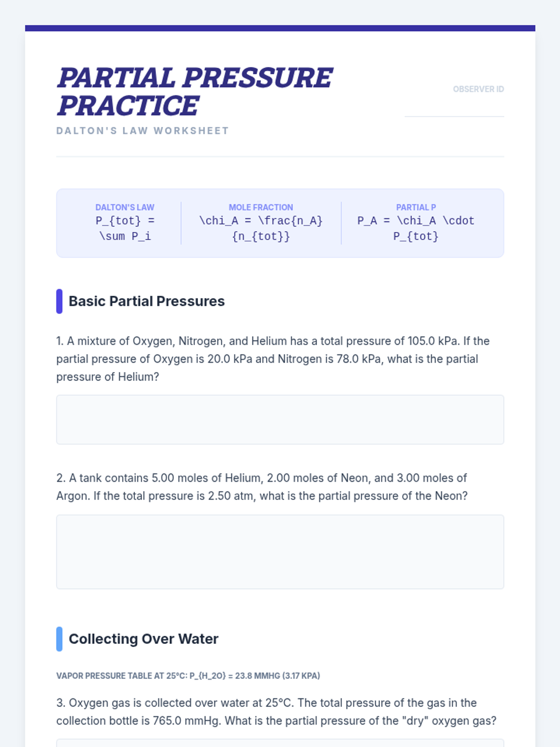Click the Basic Partial Pressures heading
This screenshot has height=747, width=560.
(x=147, y=301)
